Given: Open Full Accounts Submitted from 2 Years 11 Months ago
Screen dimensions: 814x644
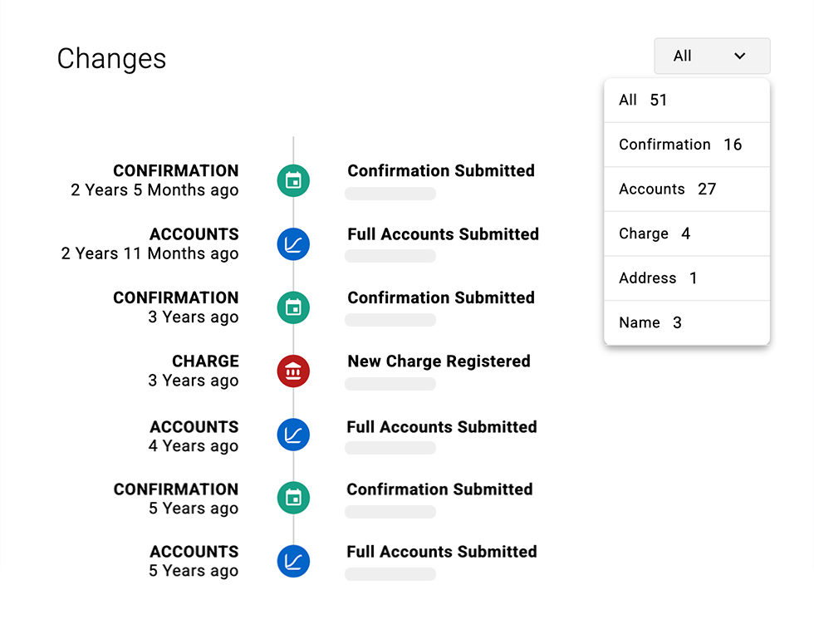Looking at the screenshot, I should (443, 234).
